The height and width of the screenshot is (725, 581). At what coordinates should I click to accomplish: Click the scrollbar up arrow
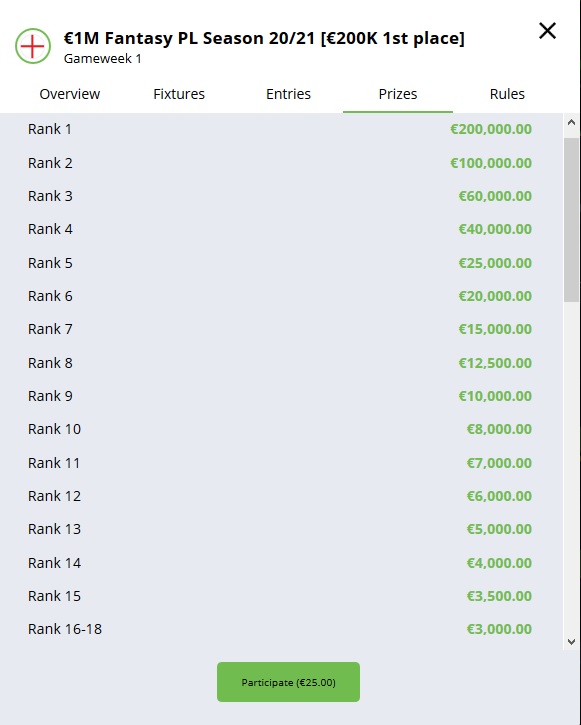[x=571, y=123]
